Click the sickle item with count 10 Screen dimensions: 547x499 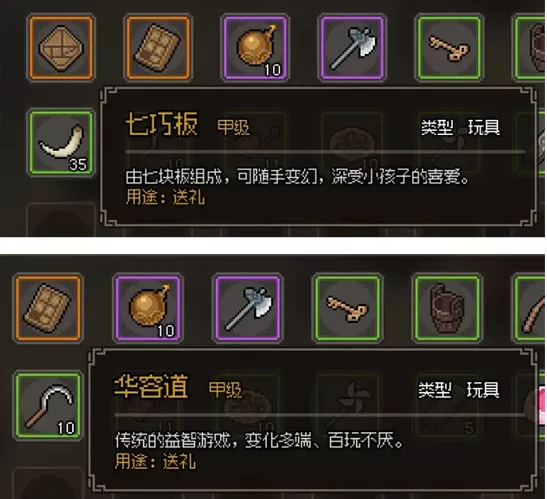tap(48, 405)
